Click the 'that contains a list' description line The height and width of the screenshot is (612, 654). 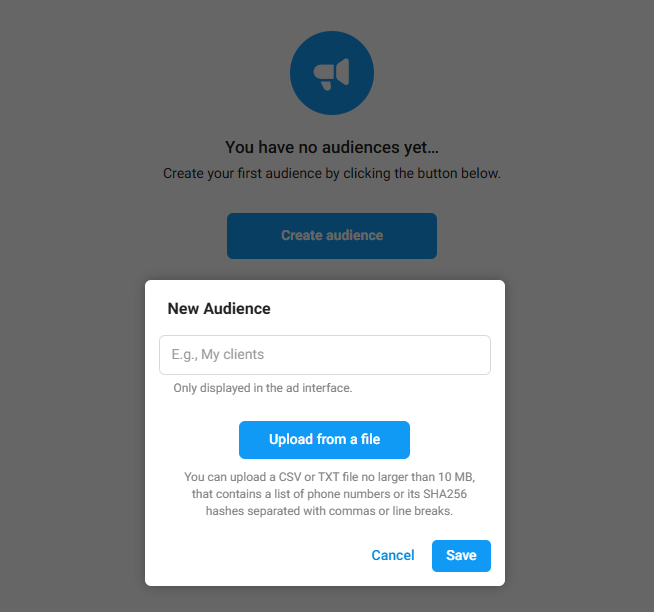coord(329,494)
